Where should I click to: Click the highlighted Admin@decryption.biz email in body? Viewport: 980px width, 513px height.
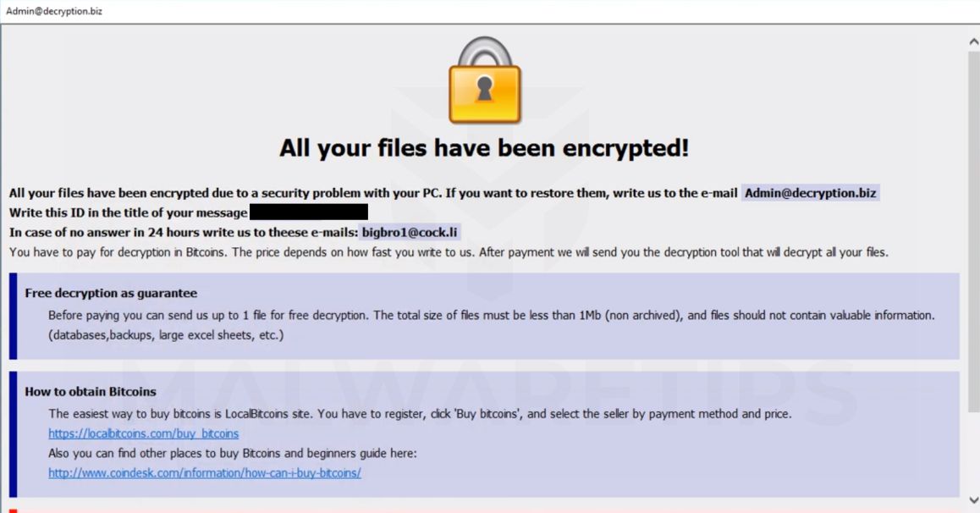tap(810, 193)
